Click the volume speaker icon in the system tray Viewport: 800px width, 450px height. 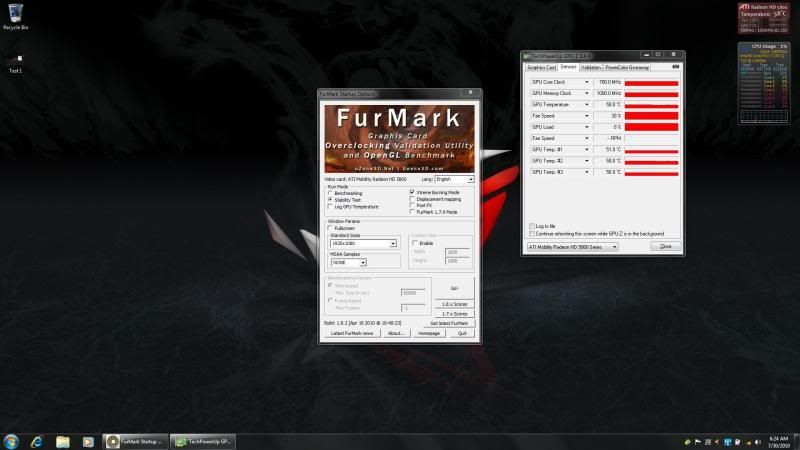[x=758, y=442]
